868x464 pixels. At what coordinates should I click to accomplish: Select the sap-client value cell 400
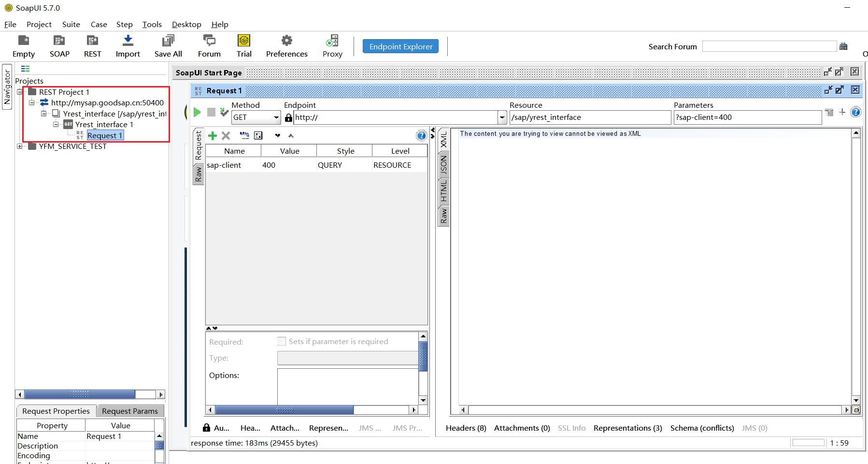point(289,165)
